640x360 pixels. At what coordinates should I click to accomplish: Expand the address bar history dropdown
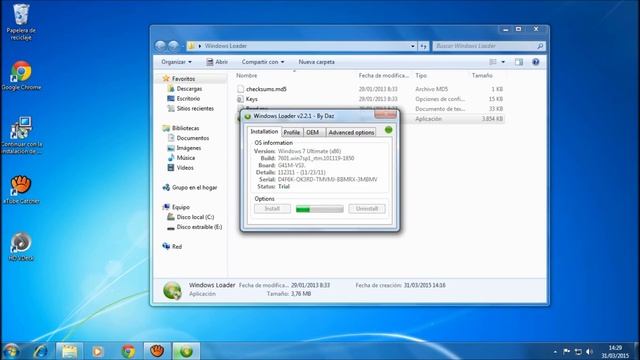(413, 46)
